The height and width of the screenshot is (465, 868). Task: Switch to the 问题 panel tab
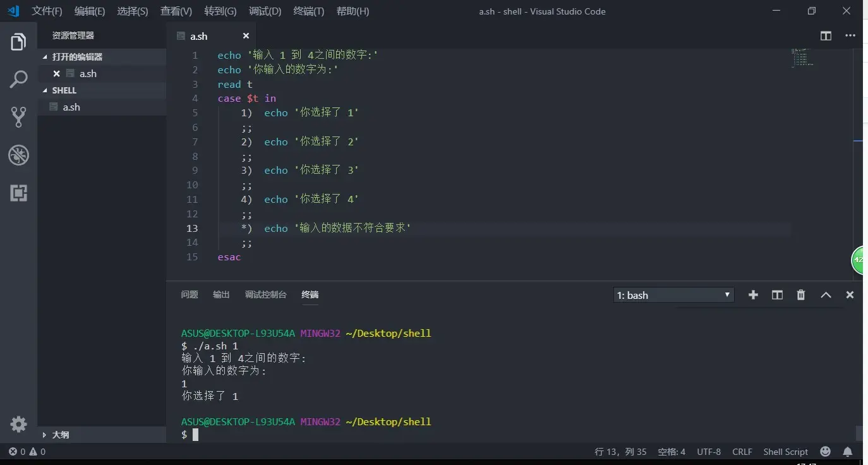[x=190, y=294]
